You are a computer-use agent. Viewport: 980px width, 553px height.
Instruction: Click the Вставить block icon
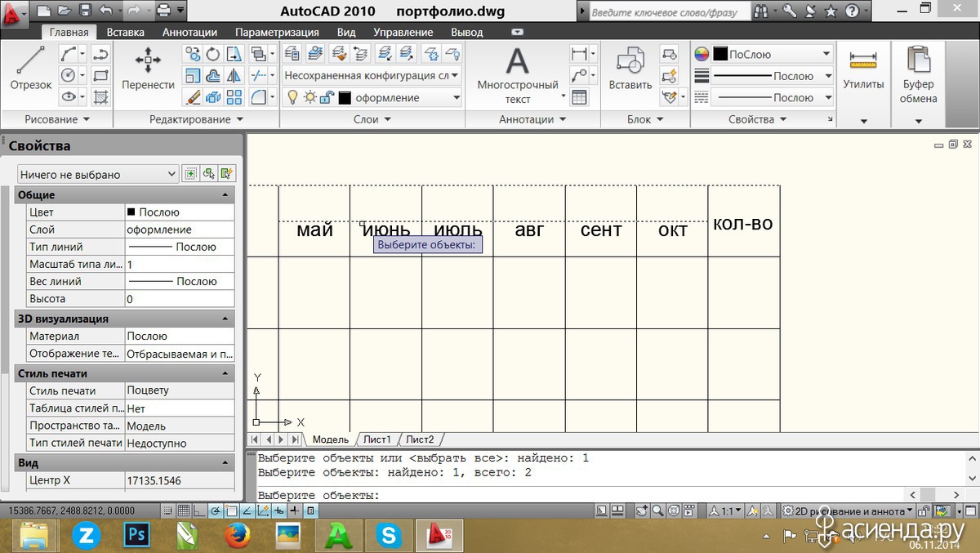point(630,69)
